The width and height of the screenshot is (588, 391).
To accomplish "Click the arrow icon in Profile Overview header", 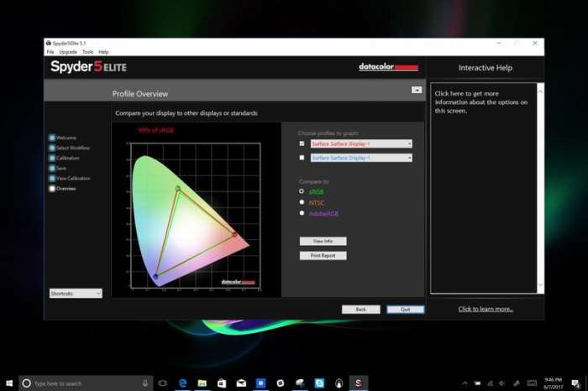I will click(417, 90).
